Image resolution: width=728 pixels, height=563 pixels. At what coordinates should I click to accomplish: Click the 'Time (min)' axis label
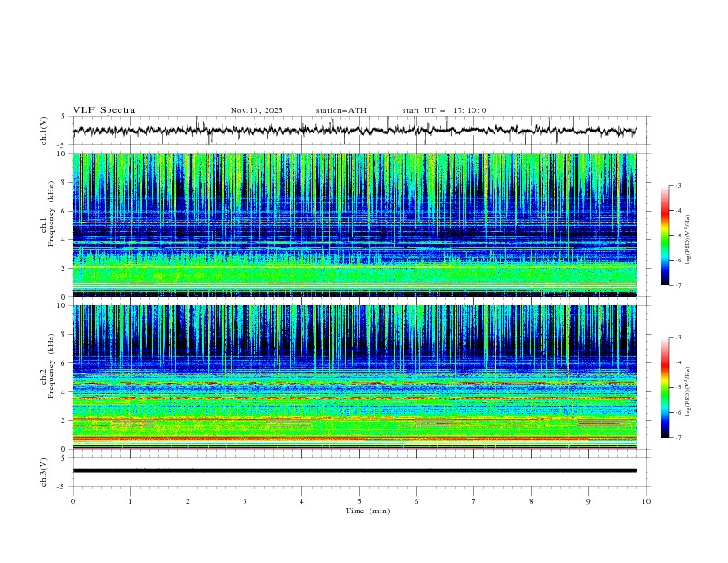pyautogui.click(x=368, y=511)
